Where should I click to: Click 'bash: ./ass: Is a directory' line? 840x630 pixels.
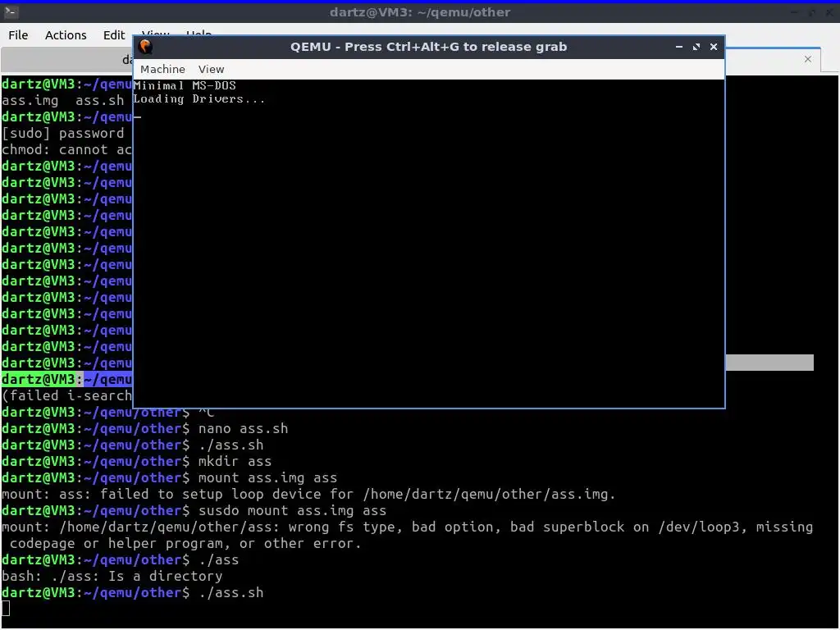(x=112, y=577)
